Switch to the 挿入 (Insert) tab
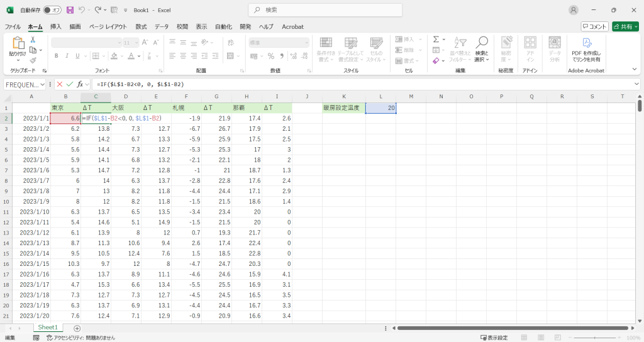The image size is (644, 342). pos(56,26)
